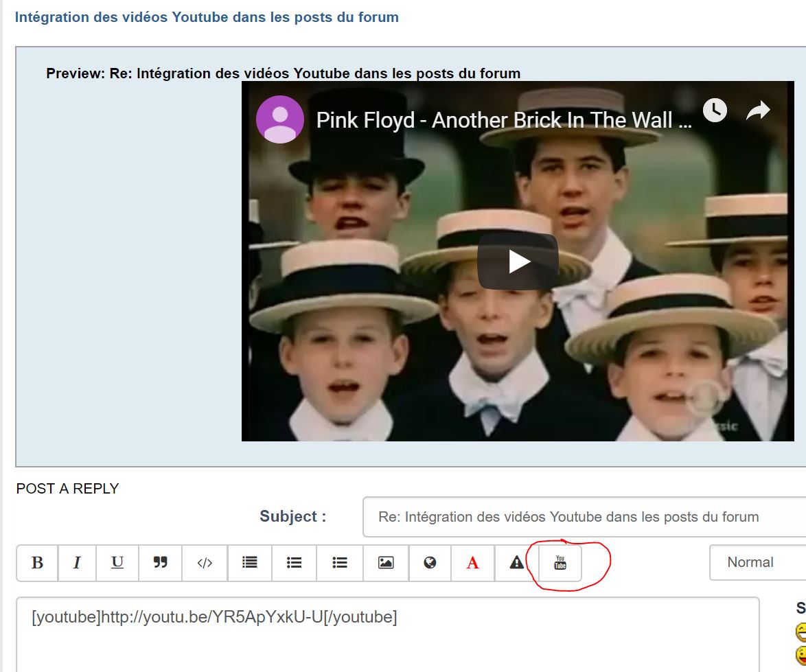806x672 pixels.
Task: Play the Pink Floyd video
Action: click(518, 262)
